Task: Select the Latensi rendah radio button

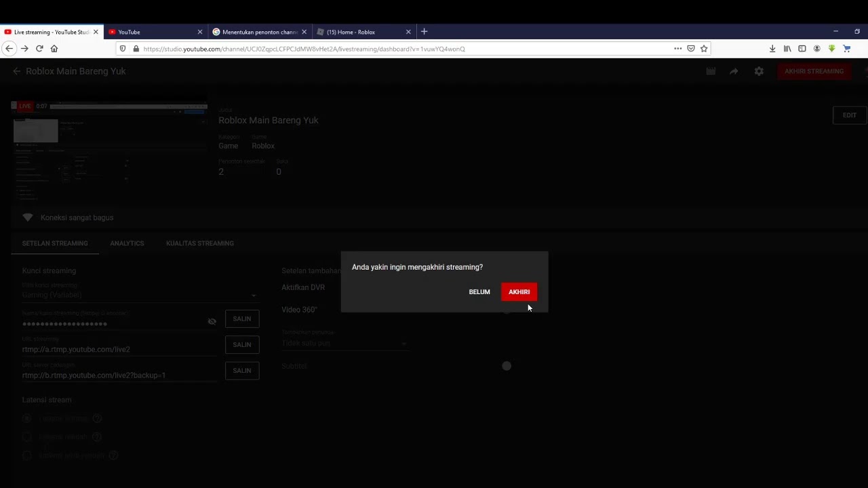Action: (27, 437)
